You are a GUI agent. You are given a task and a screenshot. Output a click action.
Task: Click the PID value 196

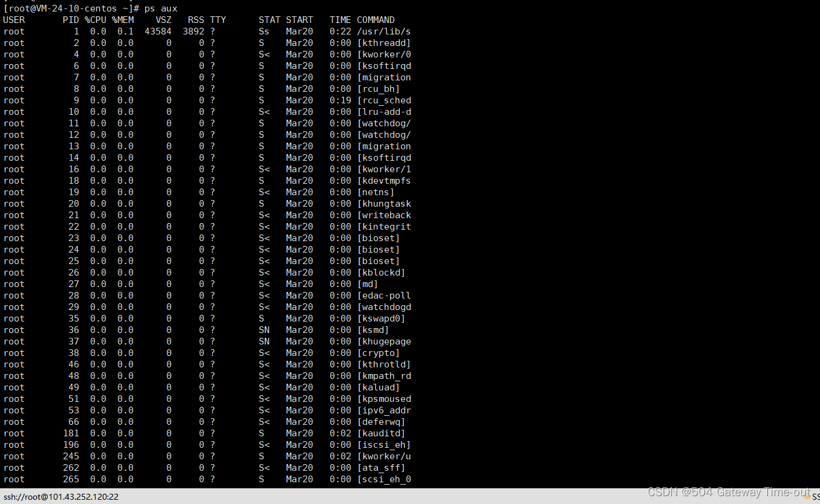71,445
